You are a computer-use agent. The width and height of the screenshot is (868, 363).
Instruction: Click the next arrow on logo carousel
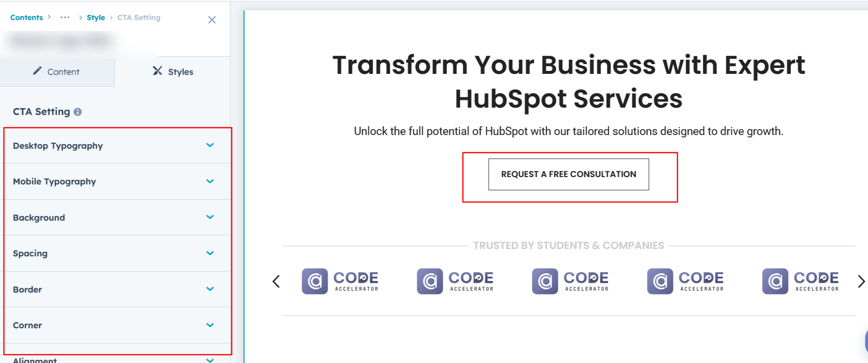[861, 281]
